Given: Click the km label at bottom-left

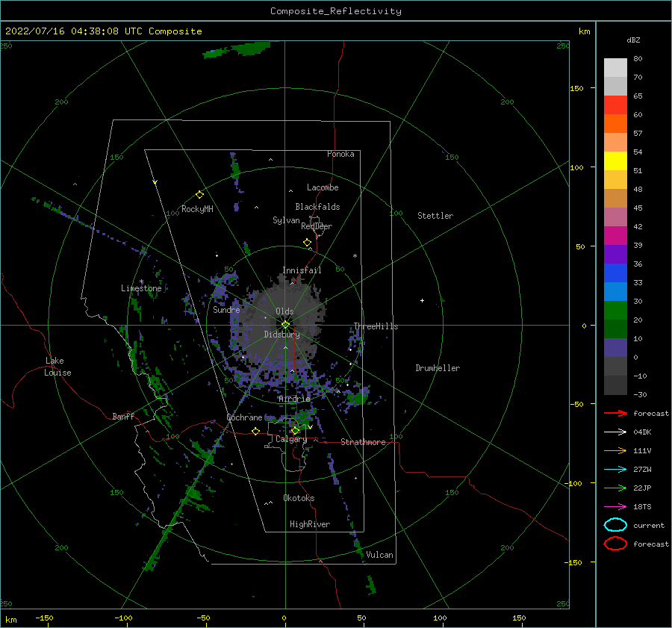Looking at the screenshot, I should click(x=10, y=620).
